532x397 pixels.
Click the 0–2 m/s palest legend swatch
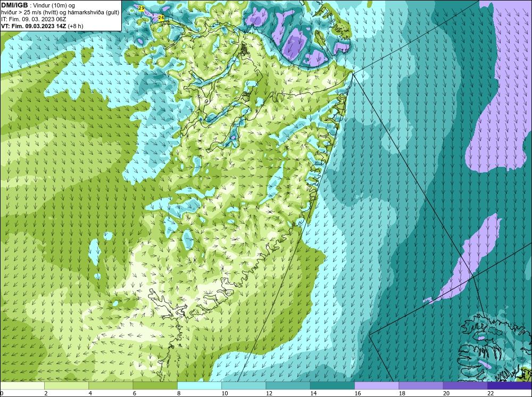pyautogui.click(x=22, y=386)
